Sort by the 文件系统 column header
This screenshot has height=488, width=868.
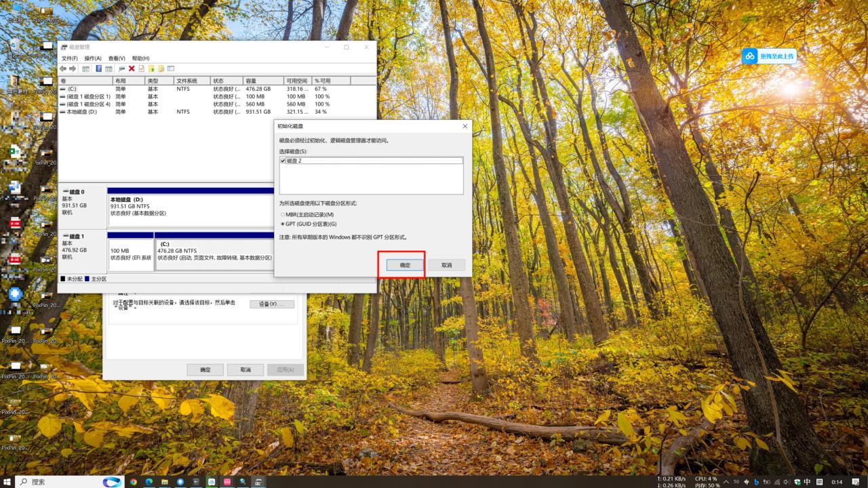tap(193, 81)
